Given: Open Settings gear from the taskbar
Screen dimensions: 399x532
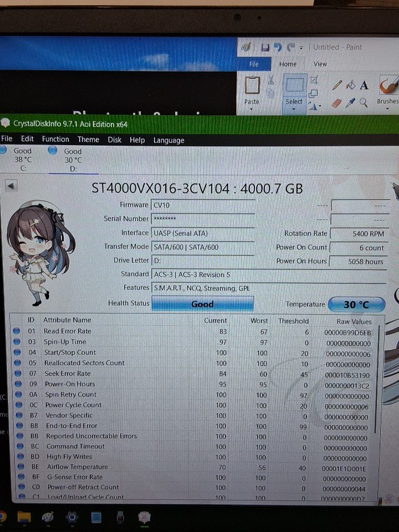Looking at the screenshot, I should pyautogui.click(x=72, y=516).
